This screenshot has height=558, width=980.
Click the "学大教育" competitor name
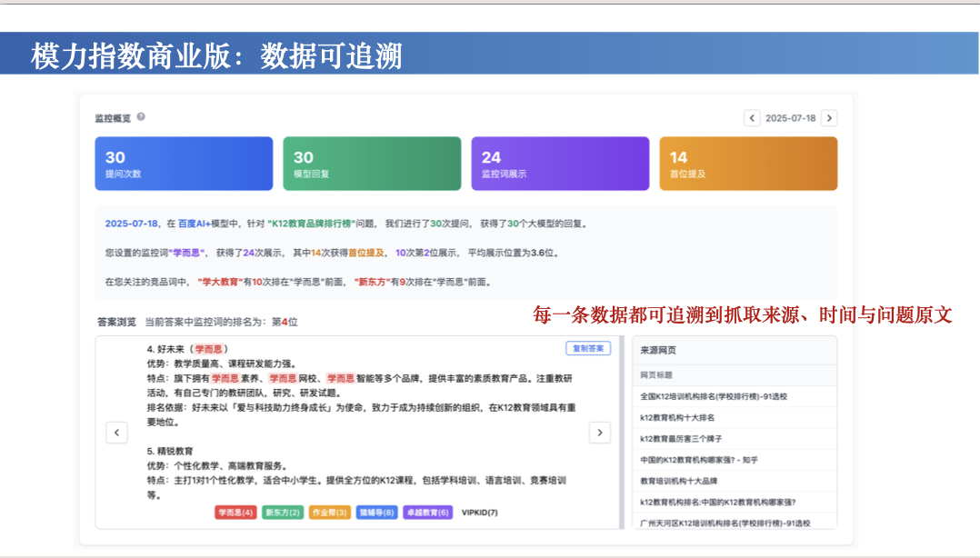pyautogui.click(x=220, y=283)
